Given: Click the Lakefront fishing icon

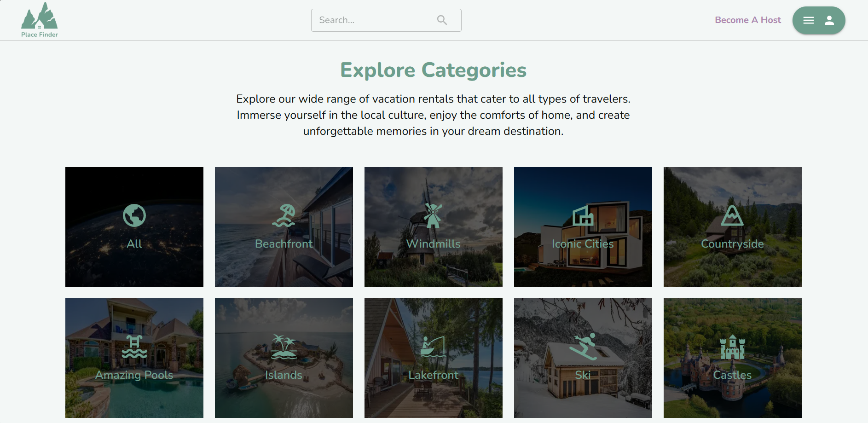Looking at the screenshot, I should coord(434,347).
